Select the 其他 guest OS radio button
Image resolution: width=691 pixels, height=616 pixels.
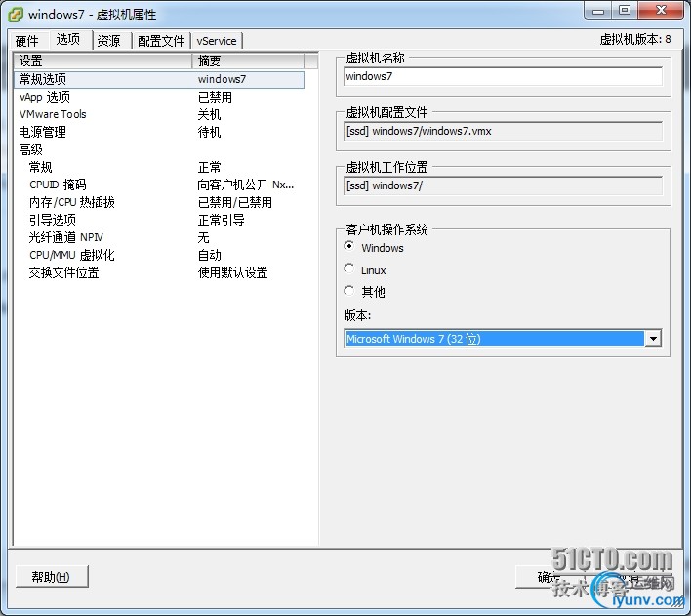pos(349,291)
